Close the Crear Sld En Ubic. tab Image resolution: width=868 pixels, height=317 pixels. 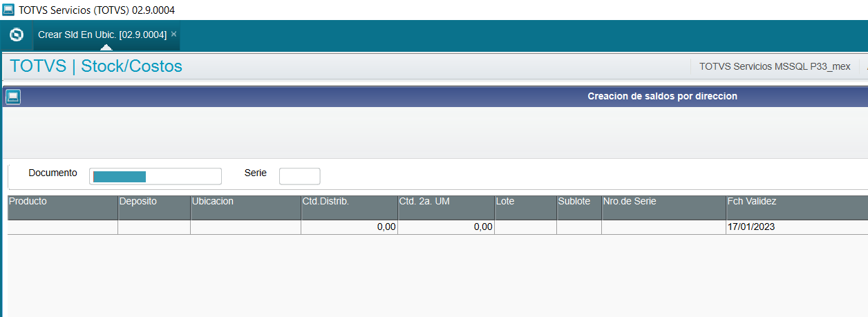tap(174, 34)
